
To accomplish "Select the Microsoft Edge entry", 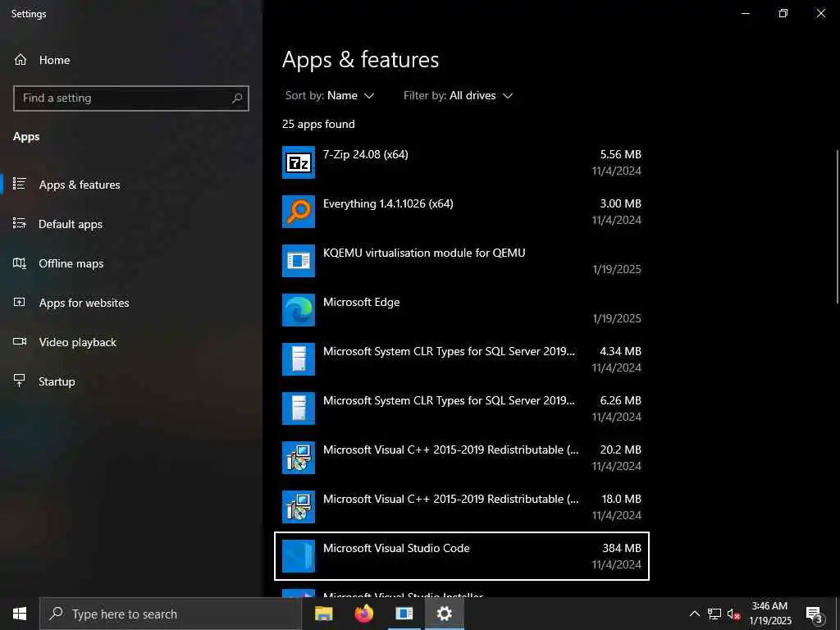I will [462, 309].
